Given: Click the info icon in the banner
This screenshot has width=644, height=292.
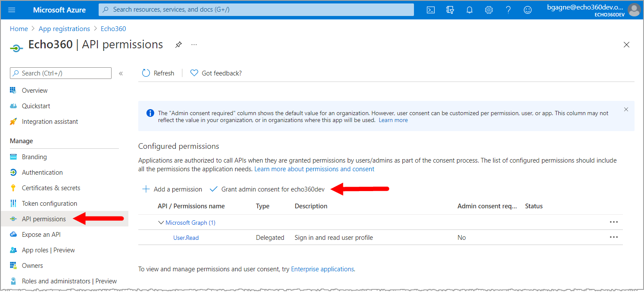Looking at the screenshot, I should tap(150, 113).
